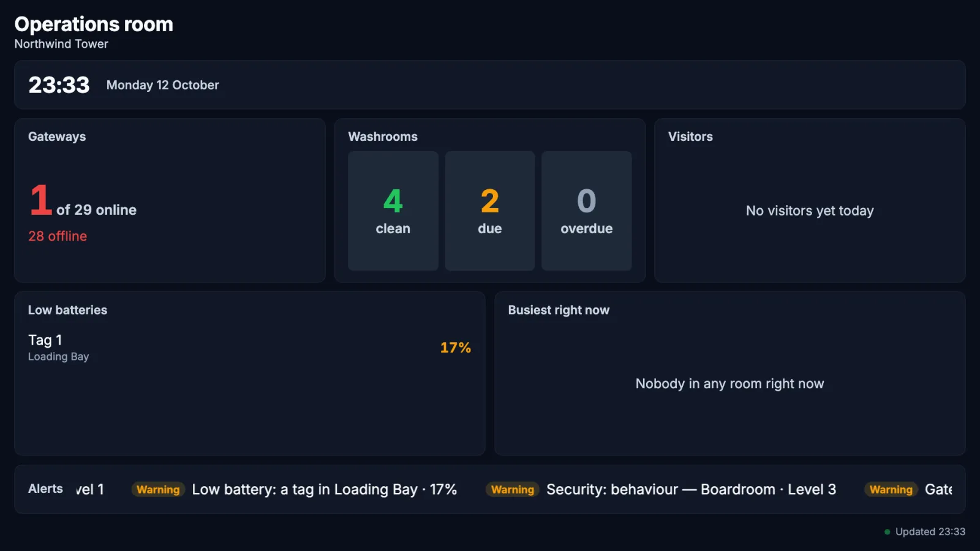Open the 4 clean washrooms tile
This screenshot has width=980, height=551.
click(393, 211)
